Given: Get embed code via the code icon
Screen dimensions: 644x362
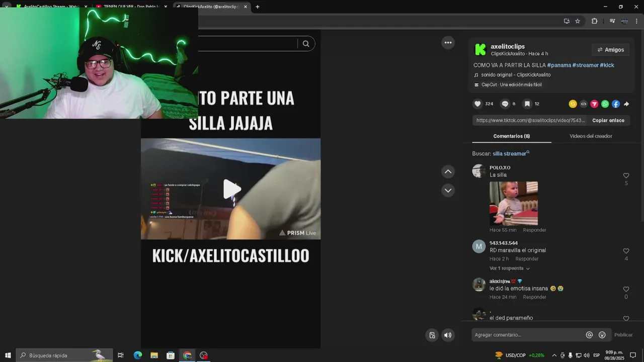Looking at the screenshot, I should (x=584, y=104).
